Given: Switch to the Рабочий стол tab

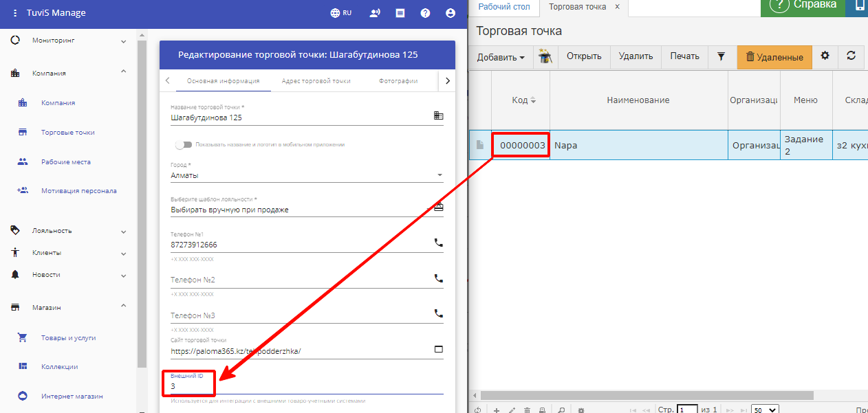Looking at the screenshot, I should pyautogui.click(x=504, y=7).
